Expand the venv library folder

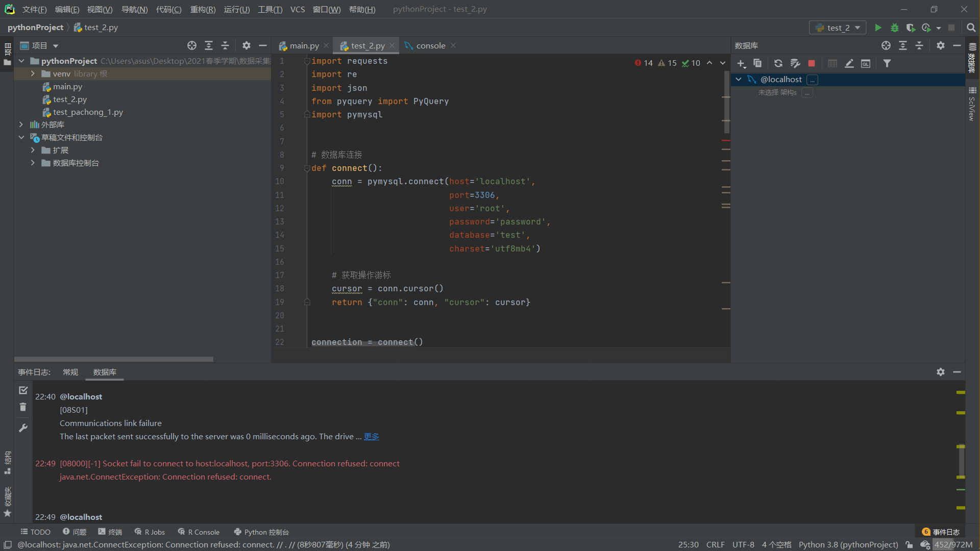click(33, 73)
